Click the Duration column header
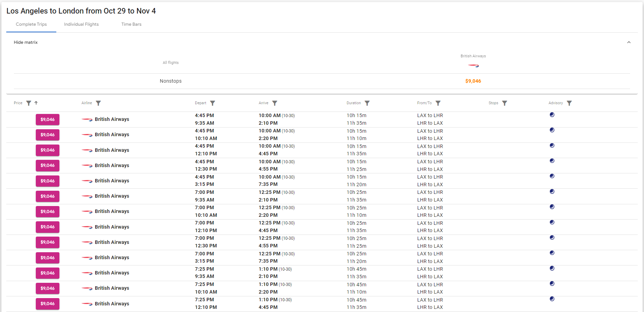This screenshot has height=312, width=644. click(x=353, y=103)
